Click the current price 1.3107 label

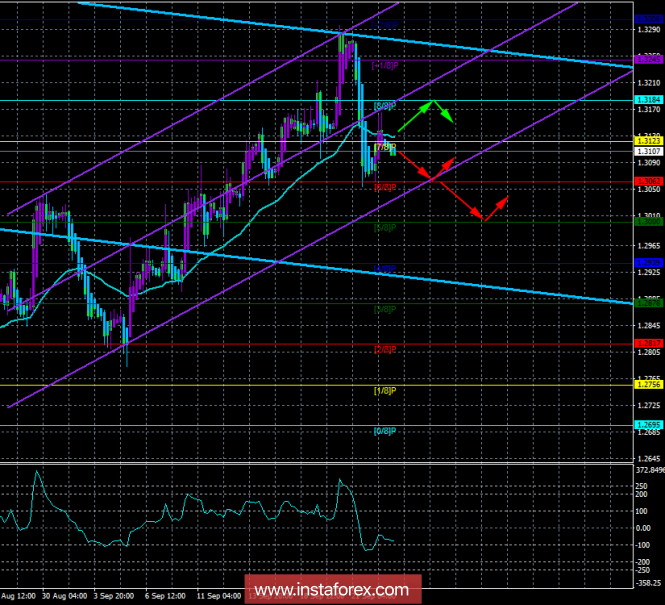(x=648, y=151)
